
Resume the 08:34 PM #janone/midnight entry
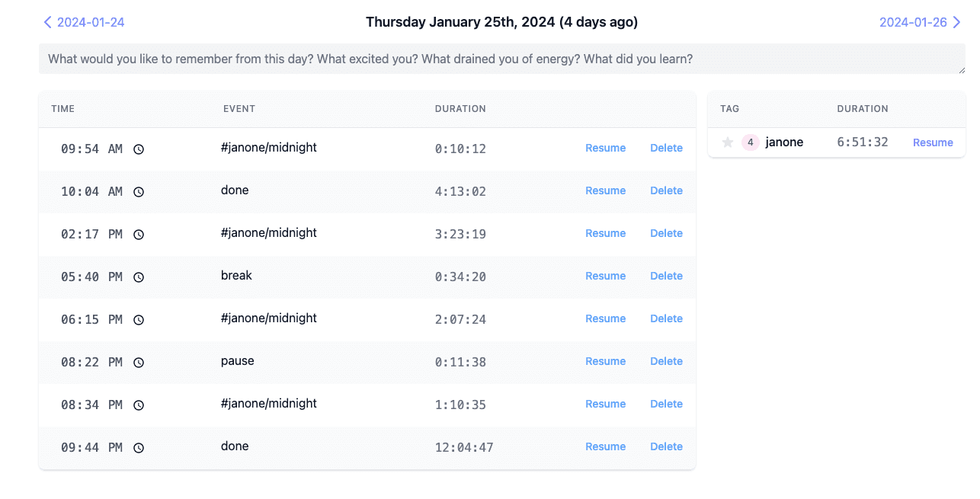[605, 404]
